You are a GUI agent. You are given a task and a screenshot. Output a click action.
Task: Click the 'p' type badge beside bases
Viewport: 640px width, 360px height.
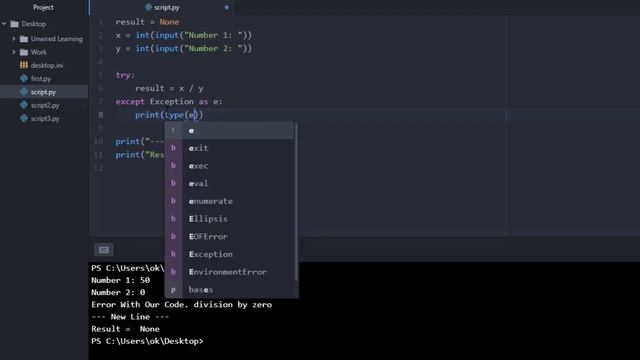173,289
